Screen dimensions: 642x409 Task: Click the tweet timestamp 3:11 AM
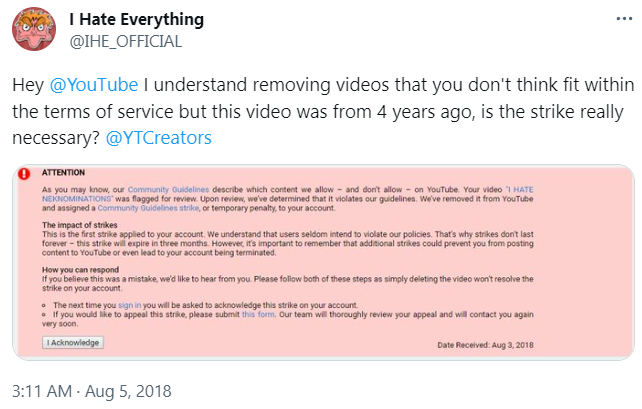[42, 391]
